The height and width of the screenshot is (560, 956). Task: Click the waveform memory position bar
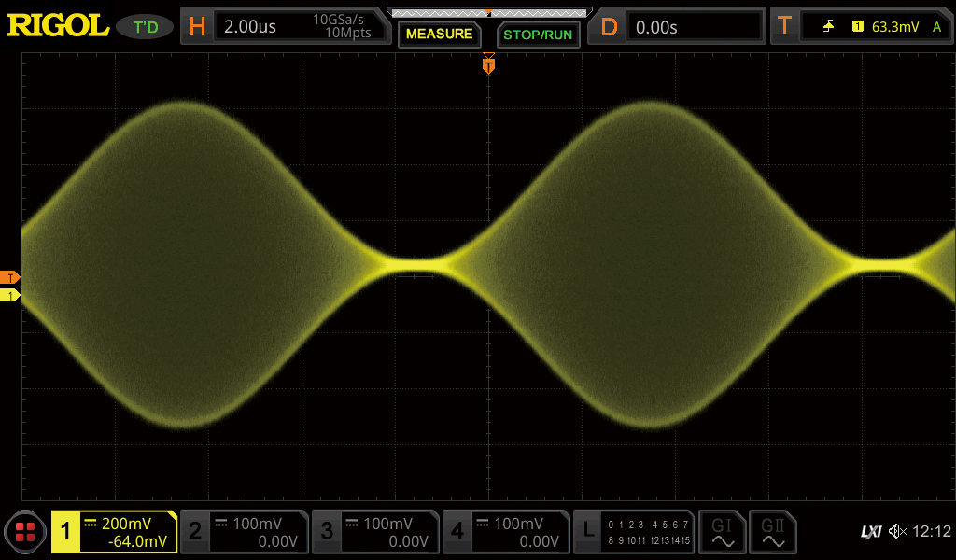click(x=489, y=12)
